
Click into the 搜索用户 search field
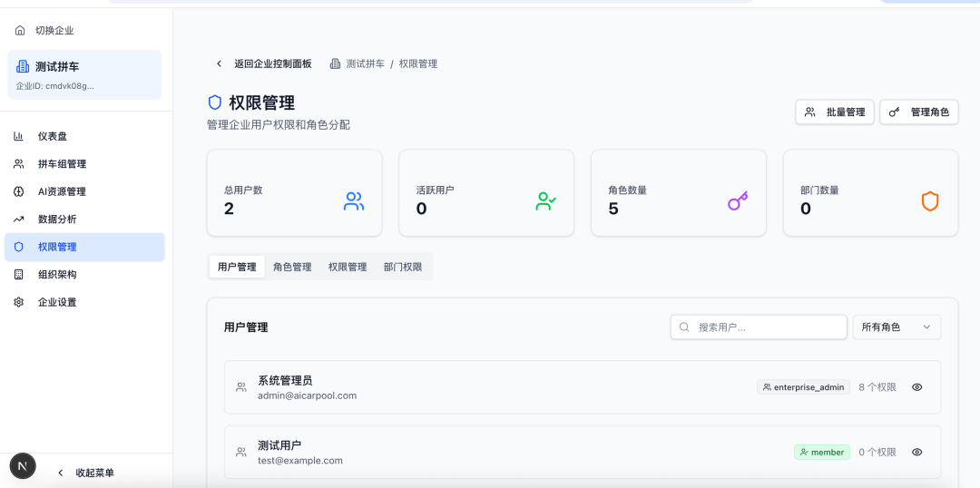coord(759,327)
